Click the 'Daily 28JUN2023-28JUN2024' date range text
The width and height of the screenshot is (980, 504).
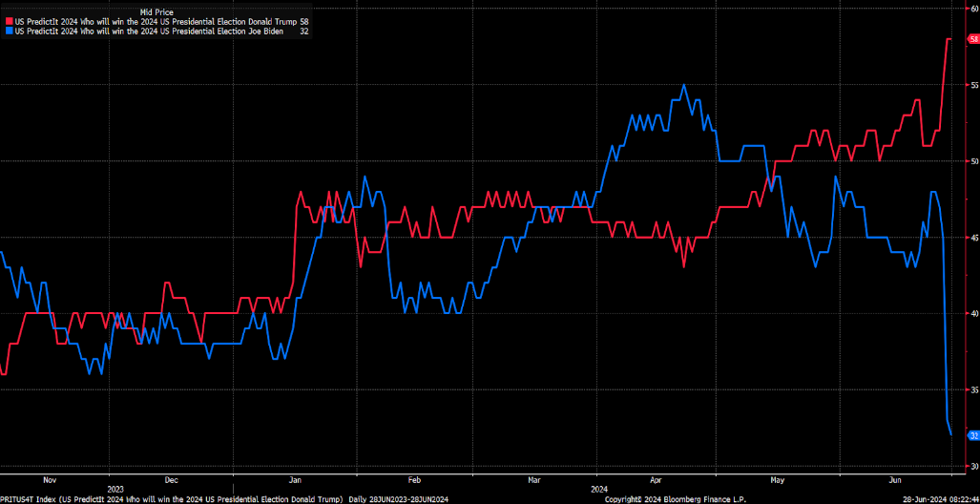pyautogui.click(x=400, y=499)
